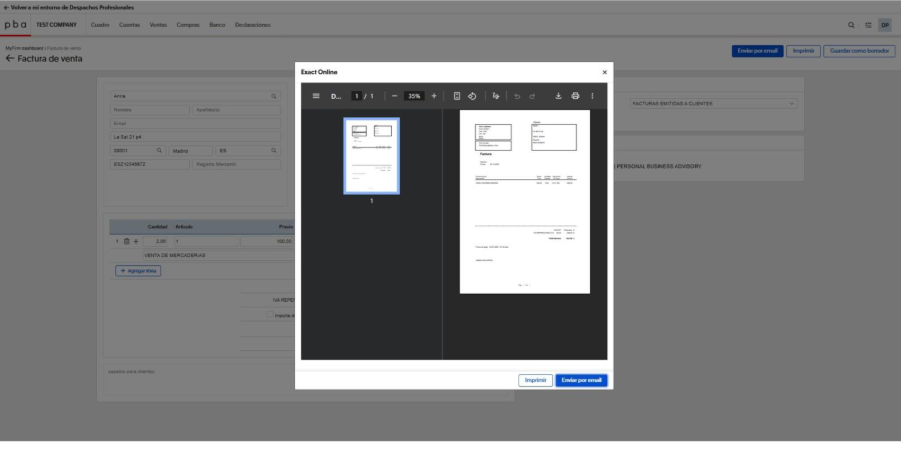Zoom in with the plus icon
Screen dimensions: 901x471
[434, 96]
